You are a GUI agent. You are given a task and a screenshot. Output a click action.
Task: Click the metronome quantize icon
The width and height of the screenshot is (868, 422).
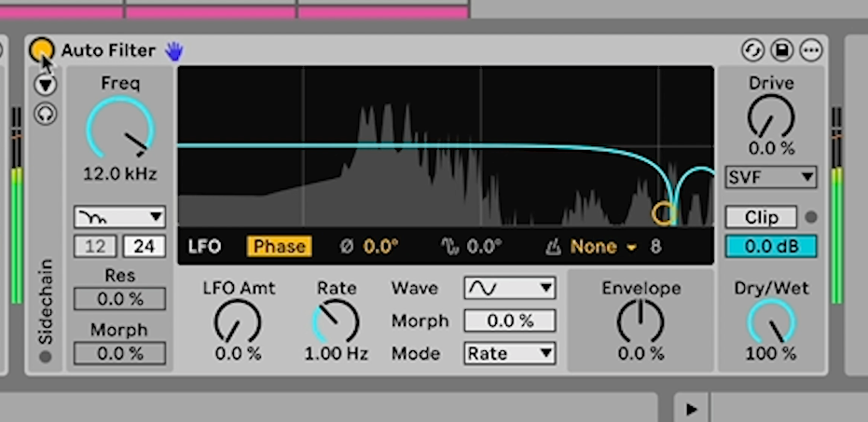[553, 247]
